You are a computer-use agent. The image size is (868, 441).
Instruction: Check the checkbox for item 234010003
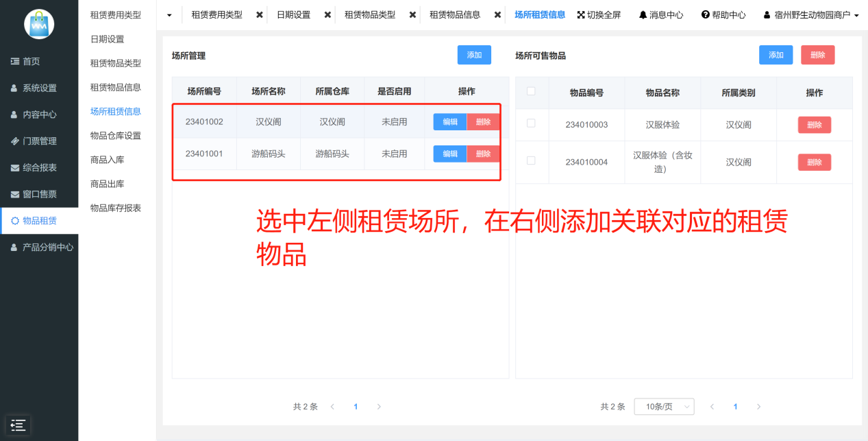(x=531, y=123)
